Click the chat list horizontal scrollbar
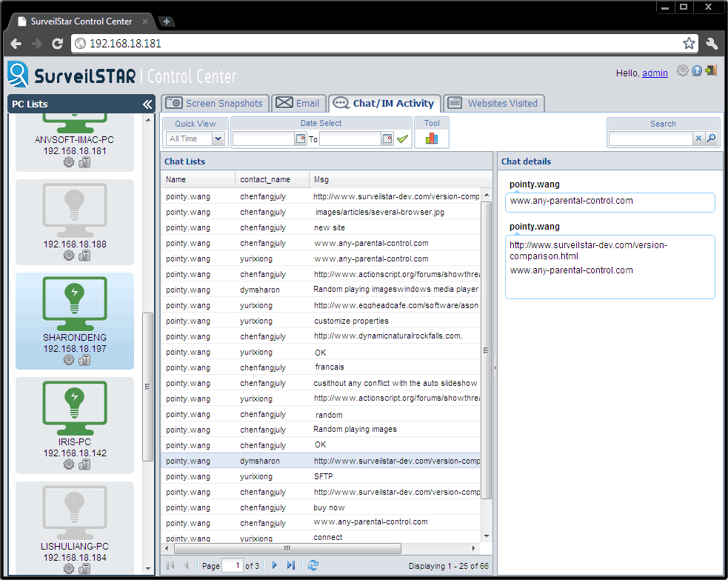This screenshot has width=728, height=580. [x=287, y=548]
